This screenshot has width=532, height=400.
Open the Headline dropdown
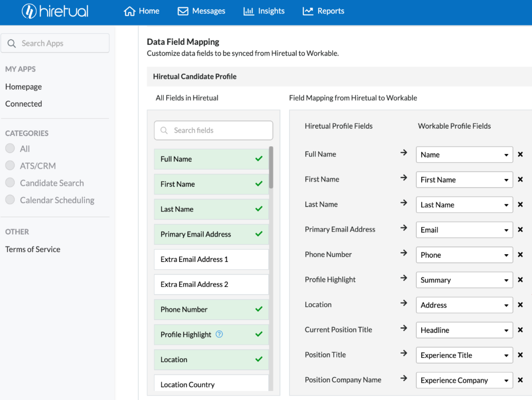tap(464, 330)
